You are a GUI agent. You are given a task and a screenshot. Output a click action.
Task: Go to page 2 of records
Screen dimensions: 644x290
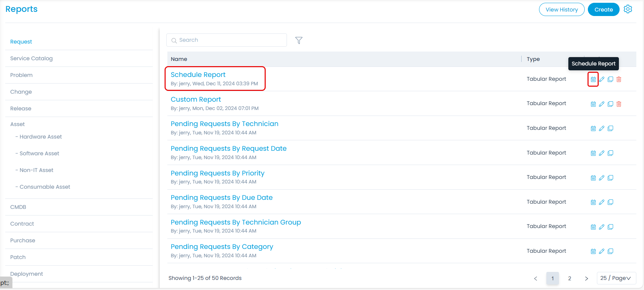(x=569, y=279)
